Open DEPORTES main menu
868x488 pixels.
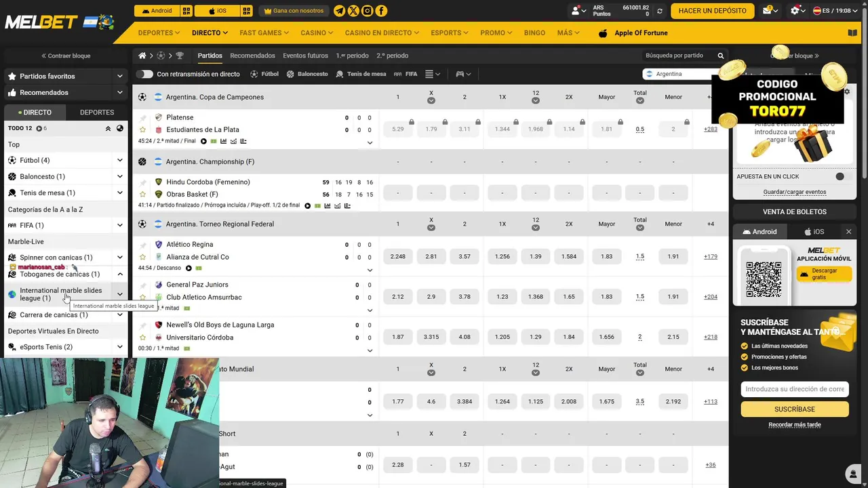point(159,33)
